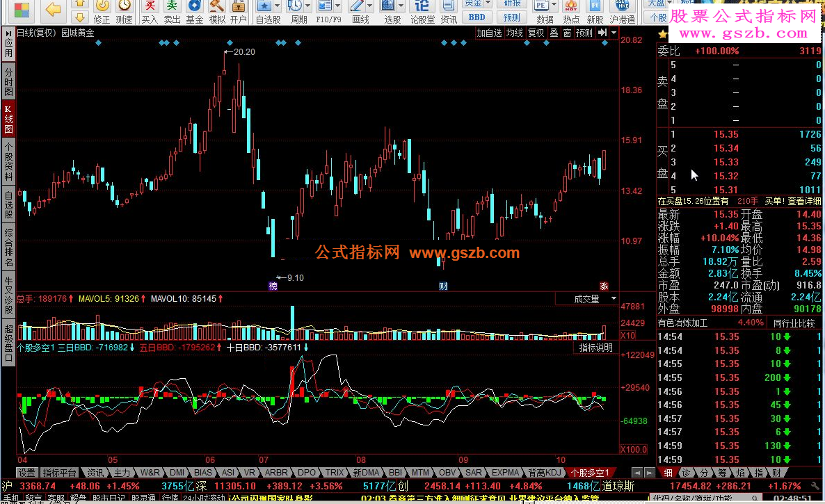
Task: Toggle the 窗 window option
Action: click(x=567, y=33)
